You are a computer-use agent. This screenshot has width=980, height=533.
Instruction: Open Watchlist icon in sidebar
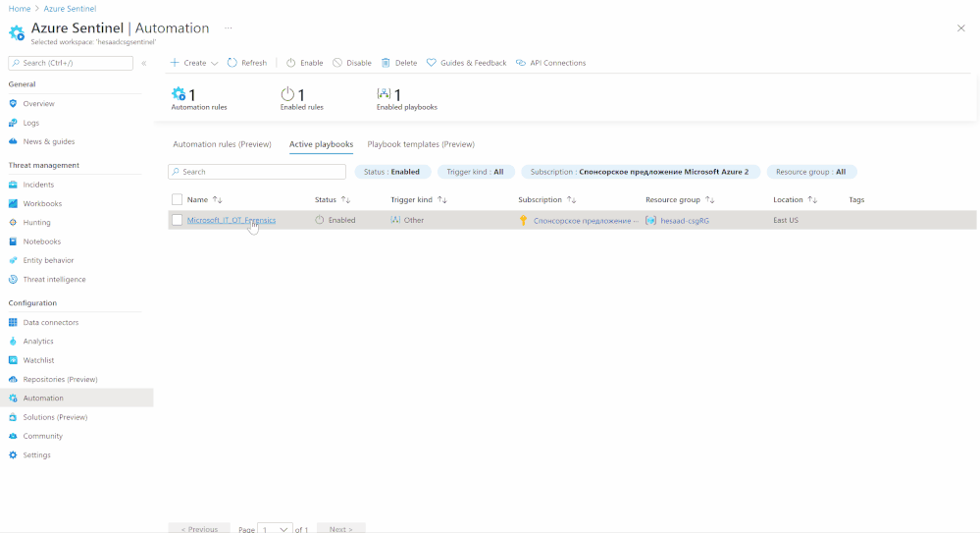pos(13,360)
